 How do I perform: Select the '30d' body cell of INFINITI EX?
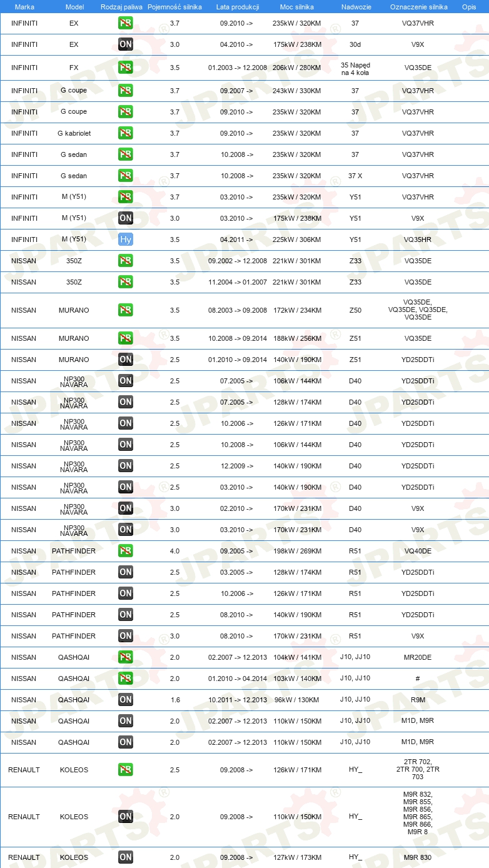[x=355, y=45]
